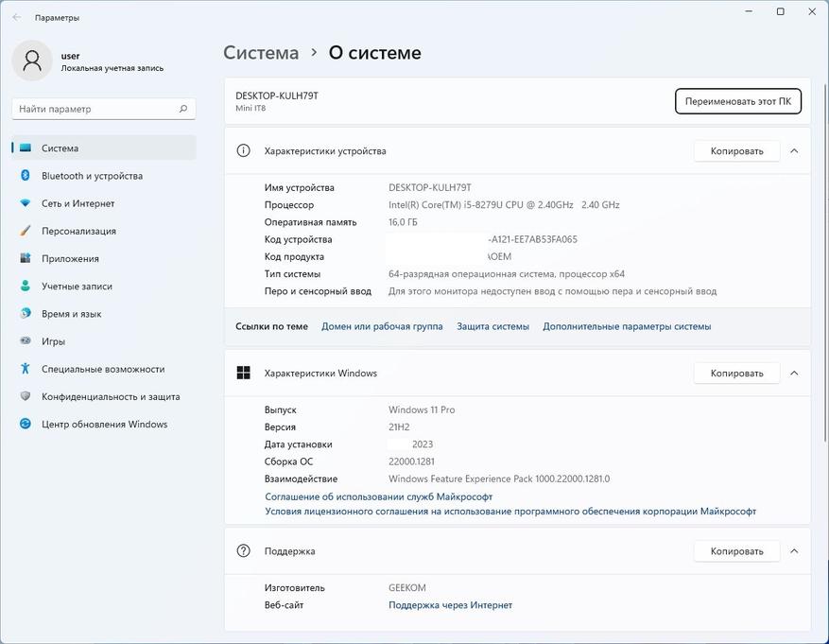This screenshot has height=644, width=829.
Task: Go to Сеть и Интернет settings
Action: pos(104,203)
